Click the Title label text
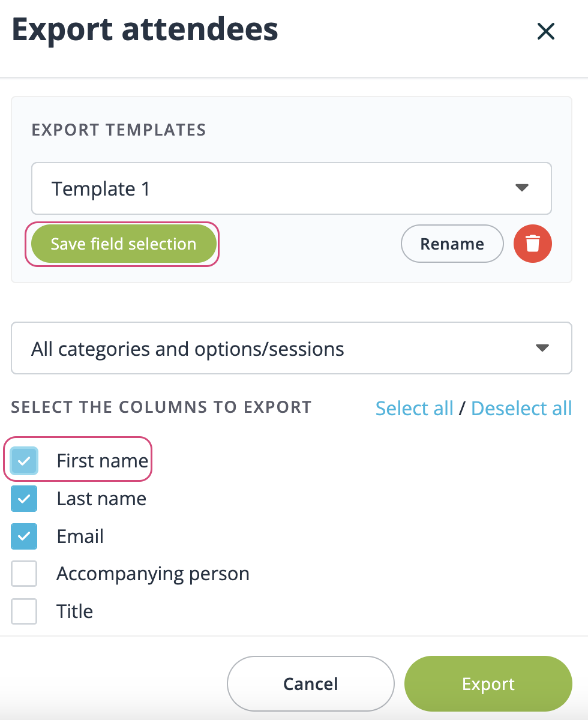The height and width of the screenshot is (720, 588). (x=75, y=611)
